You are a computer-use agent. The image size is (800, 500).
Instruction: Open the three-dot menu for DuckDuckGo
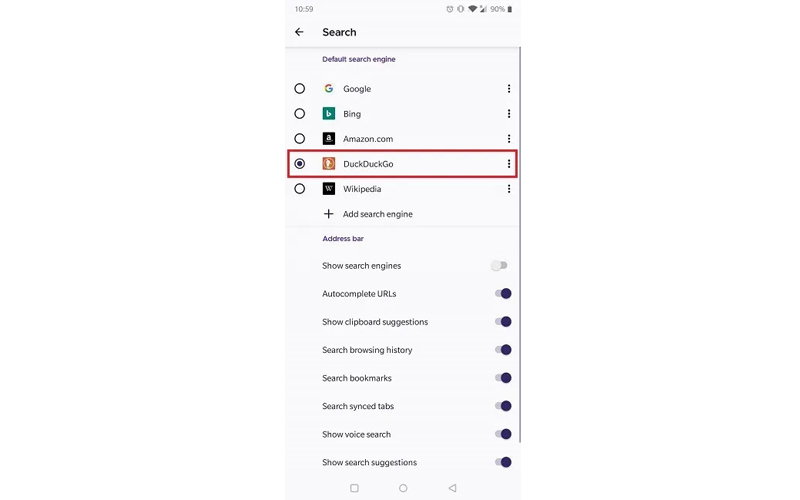pyautogui.click(x=509, y=164)
